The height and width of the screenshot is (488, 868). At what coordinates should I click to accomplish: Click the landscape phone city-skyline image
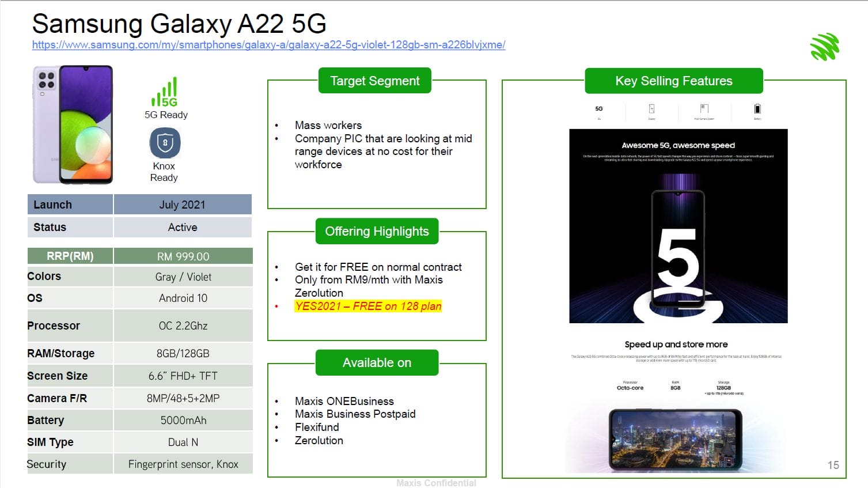pyautogui.click(x=675, y=440)
